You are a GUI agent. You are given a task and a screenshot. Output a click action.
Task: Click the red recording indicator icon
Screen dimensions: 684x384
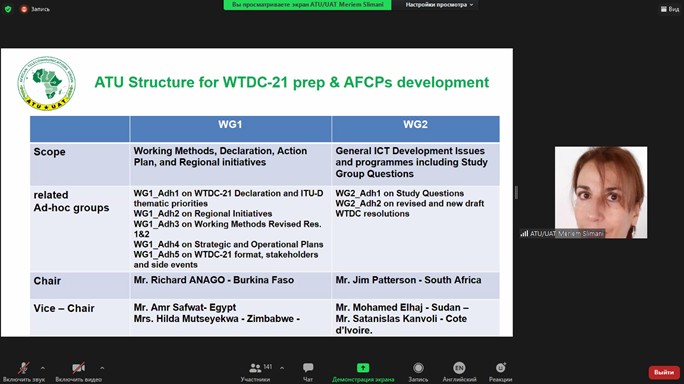[x=24, y=9]
